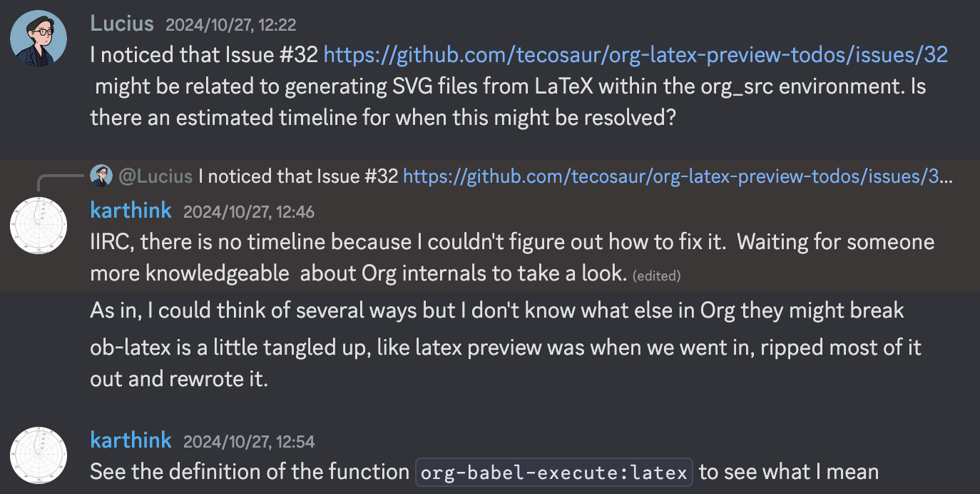Open karthink's username above the IIRC message
Screen dimensions: 980x494
tap(131, 211)
